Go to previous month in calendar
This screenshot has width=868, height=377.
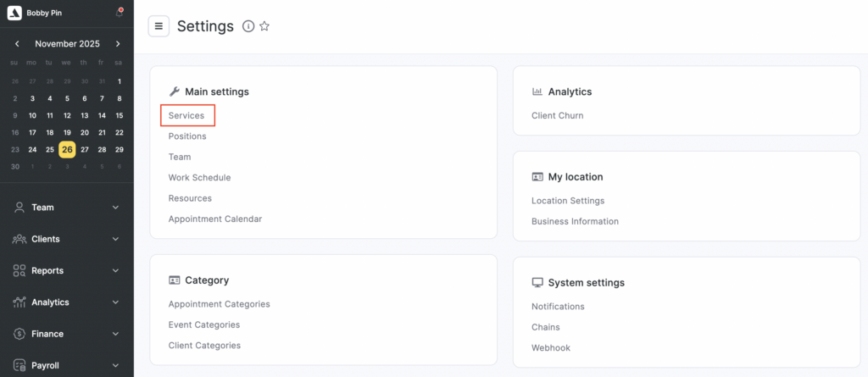(16, 44)
